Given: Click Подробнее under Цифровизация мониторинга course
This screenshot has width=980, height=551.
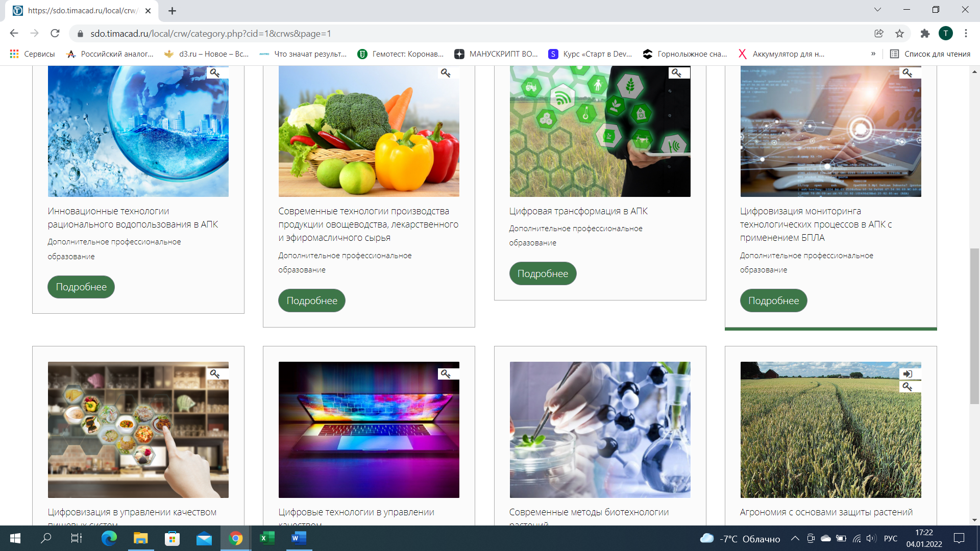Looking at the screenshot, I should tap(773, 301).
